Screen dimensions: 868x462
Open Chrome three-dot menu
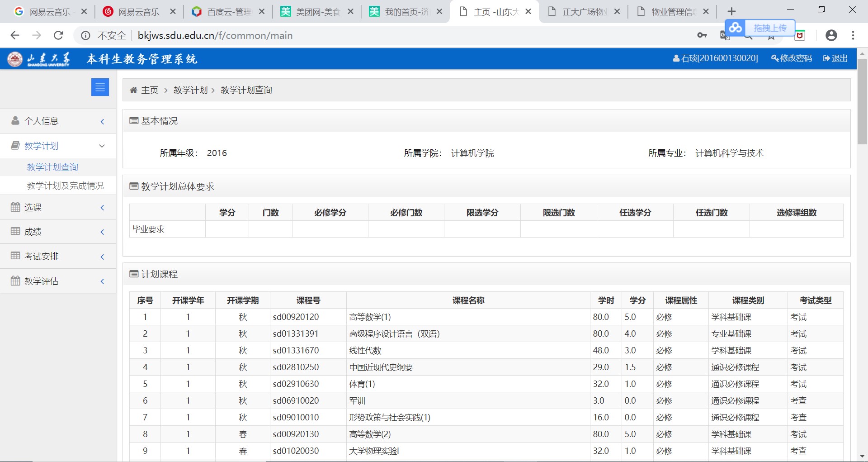(x=853, y=35)
